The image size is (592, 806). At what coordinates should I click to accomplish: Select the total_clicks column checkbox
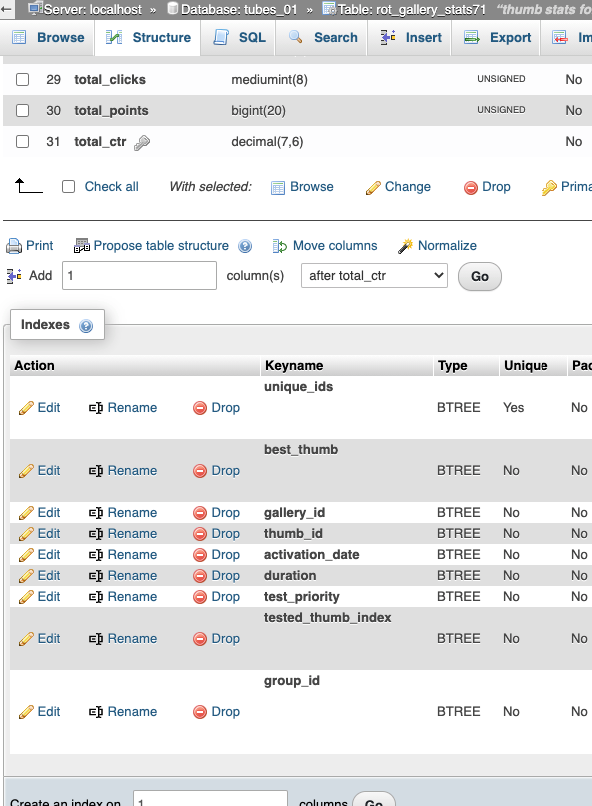(x=23, y=80)
